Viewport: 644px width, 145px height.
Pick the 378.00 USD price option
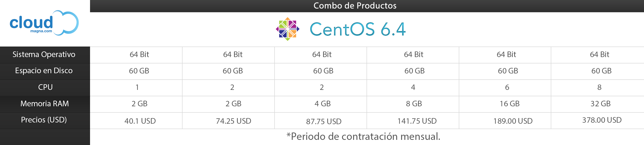pos(602,120)
